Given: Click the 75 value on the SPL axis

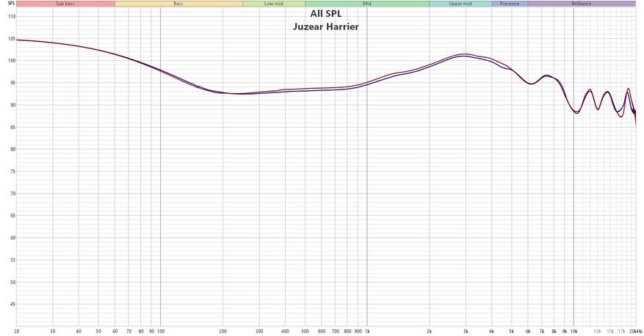Looking at the screenshot, I should point(12,172).
